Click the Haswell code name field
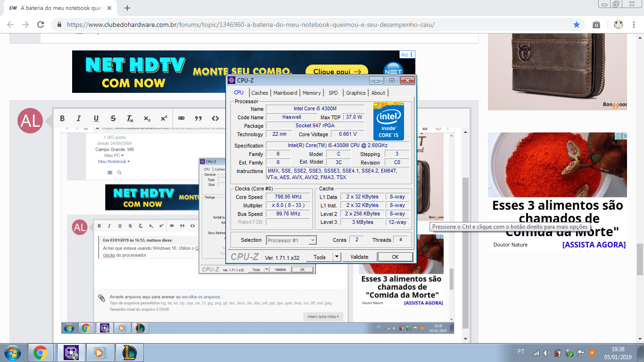The width and height of the screenshot is (644, 362). coord(292,117)
